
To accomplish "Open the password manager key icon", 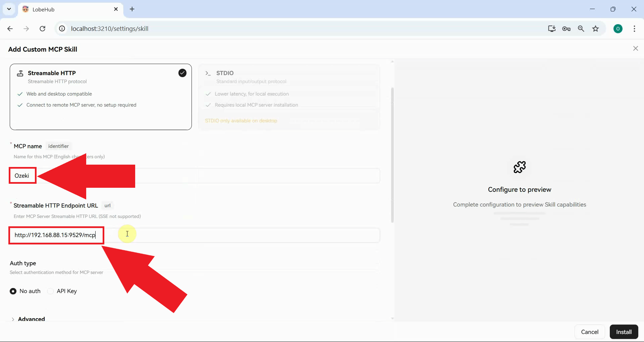I will 567,29.
